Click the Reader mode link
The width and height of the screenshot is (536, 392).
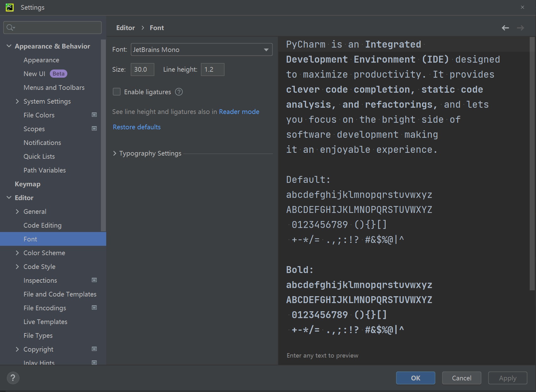point(239,112)
